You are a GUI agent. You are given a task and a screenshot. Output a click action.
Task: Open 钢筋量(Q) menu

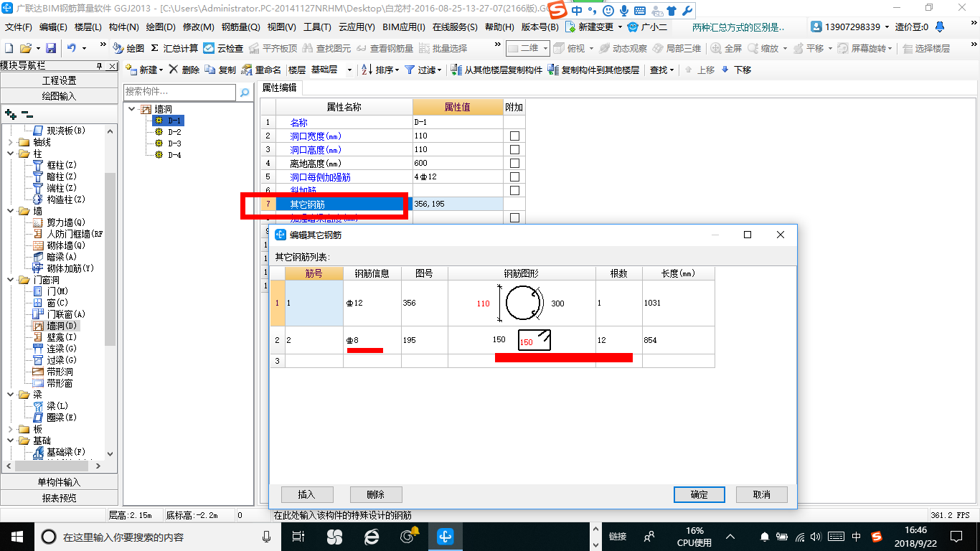(x=240, y=27)
